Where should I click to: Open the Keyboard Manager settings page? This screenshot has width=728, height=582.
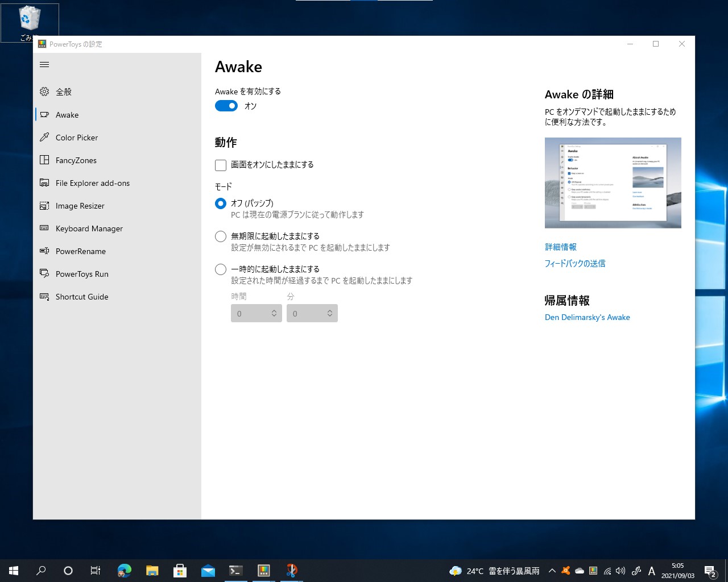point(117,228)
